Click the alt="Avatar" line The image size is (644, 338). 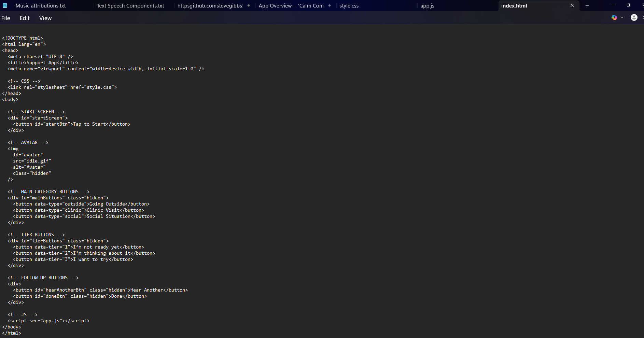coord(29,167)
